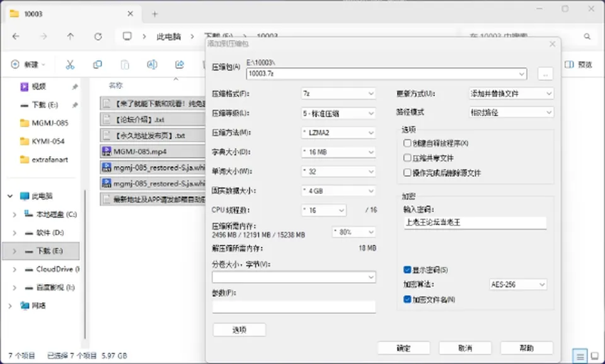Open the 压缩格式 dropdown showing 7z
Screen dimensions: 605x364
[x=338, y=93]
